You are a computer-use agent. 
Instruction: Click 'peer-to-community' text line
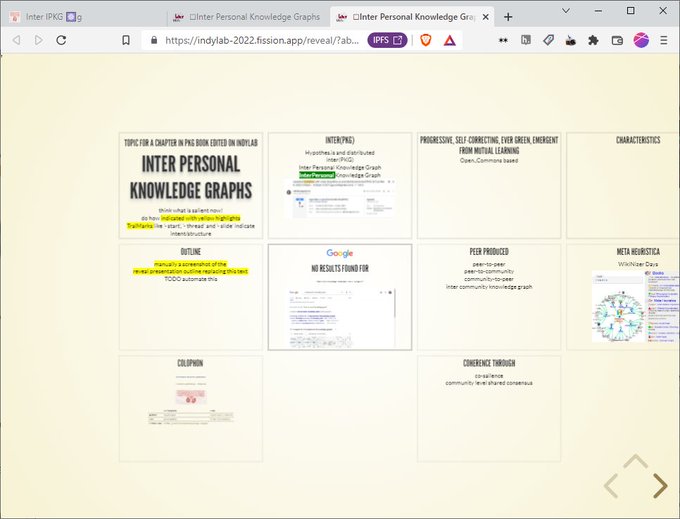pos(489,271)
